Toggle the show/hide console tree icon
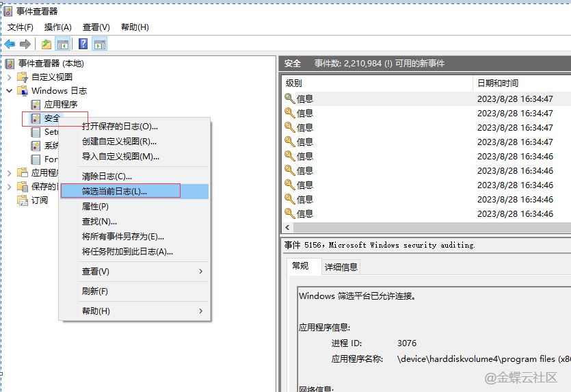 pos(63,44)
